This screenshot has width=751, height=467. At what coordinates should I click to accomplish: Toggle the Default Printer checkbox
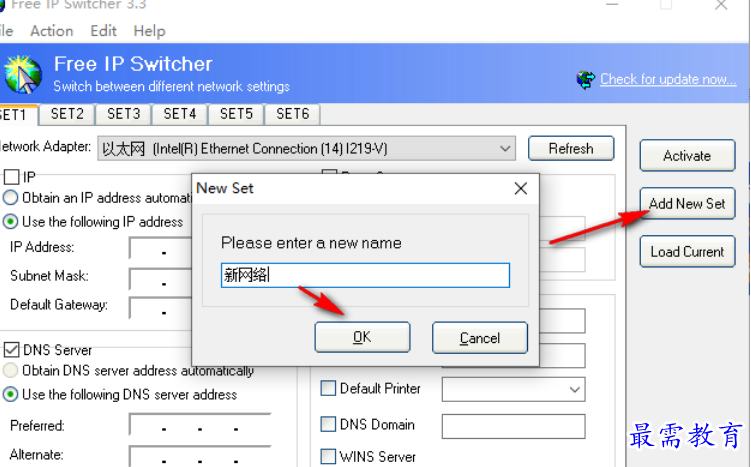328,388
